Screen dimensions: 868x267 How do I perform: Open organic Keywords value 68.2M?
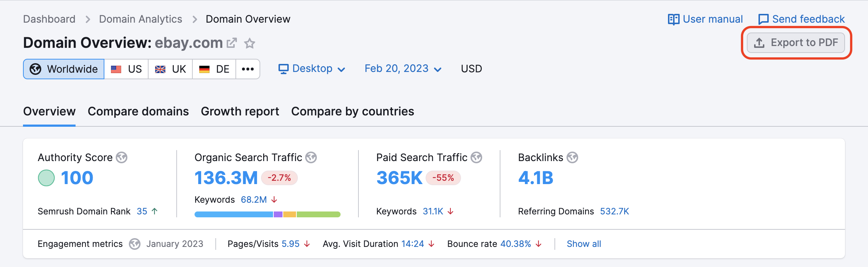[254, 200]
